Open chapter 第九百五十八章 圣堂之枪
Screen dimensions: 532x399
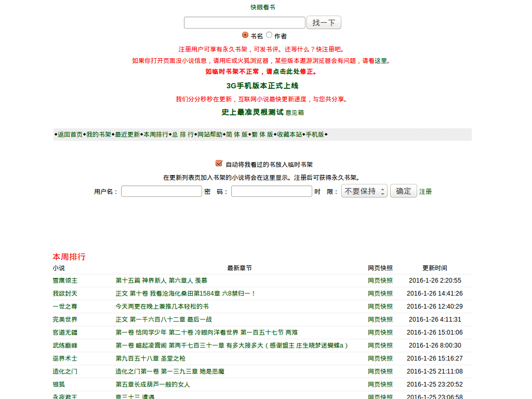150,358
